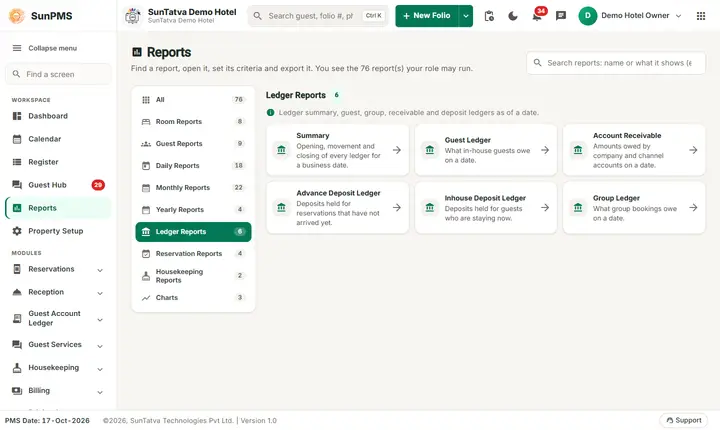Click the Version 1.0 footer text
Screen dimensions: 720x430
tap(259, 421)
